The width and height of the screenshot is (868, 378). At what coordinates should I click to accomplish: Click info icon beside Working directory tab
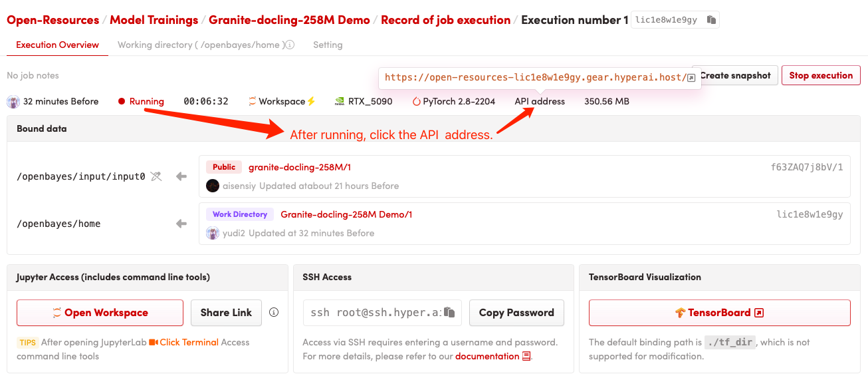tap(290, 45)
